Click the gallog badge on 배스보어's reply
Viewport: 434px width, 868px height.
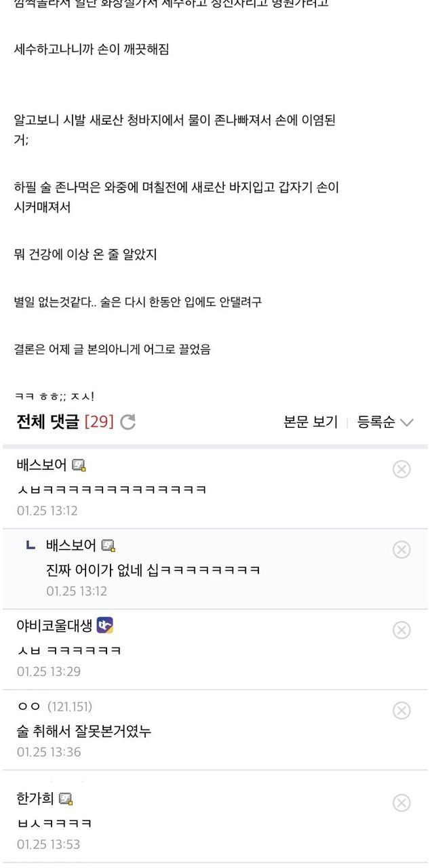[108, 546]
